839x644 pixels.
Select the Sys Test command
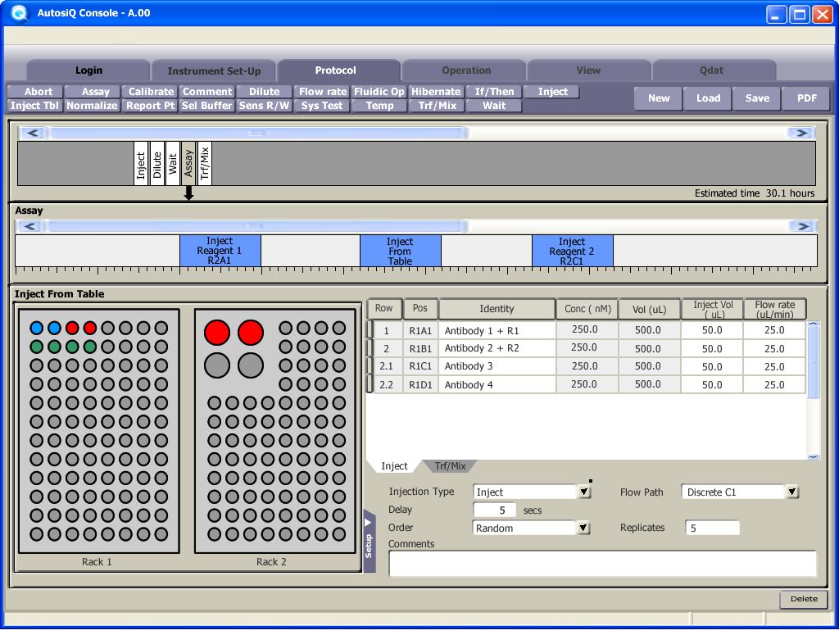pos(321,106)
